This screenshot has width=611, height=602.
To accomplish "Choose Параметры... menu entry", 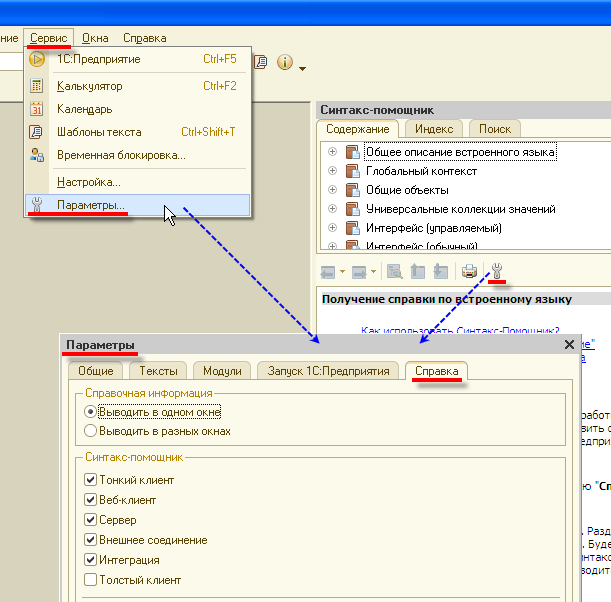I will tap(137, 205).
